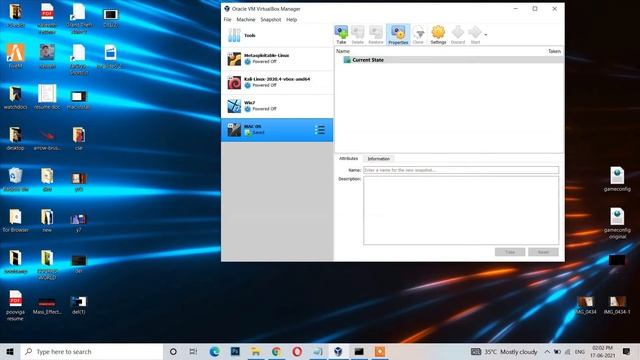Image resolution: width=640 pixels, height=360 pixels.
Task: Select the del(1) desktop icon
Action: click(x=78, y=305)
